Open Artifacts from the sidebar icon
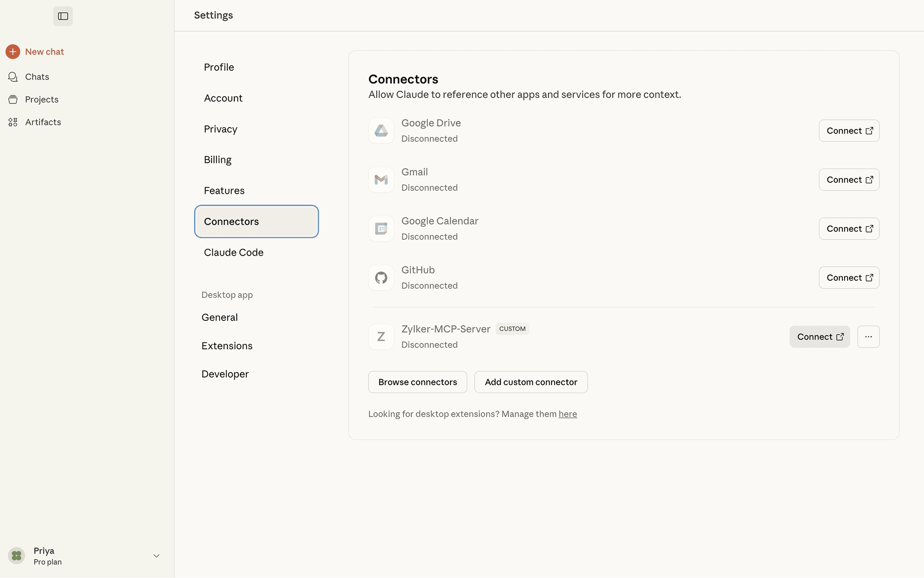The image size is (924, 578). click(x=13, y=122)
